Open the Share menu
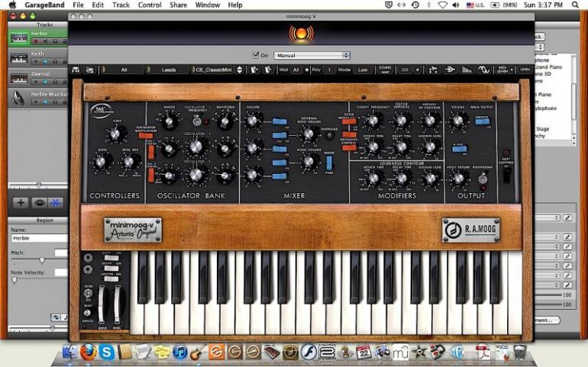Screen dimensions: 588x367 [x=178, y=5]
